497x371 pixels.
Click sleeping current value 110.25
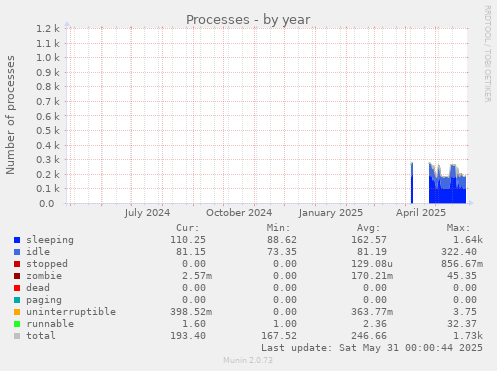[188, 240]
